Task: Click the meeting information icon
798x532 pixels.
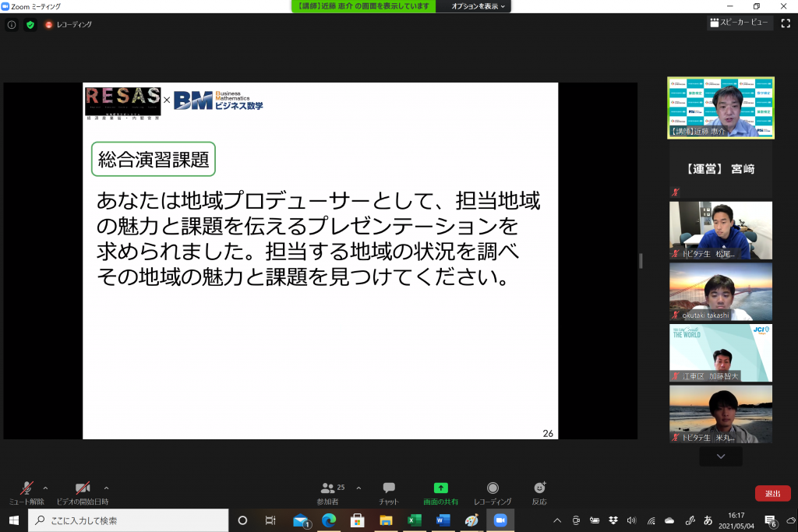Action: pos(12,25)
